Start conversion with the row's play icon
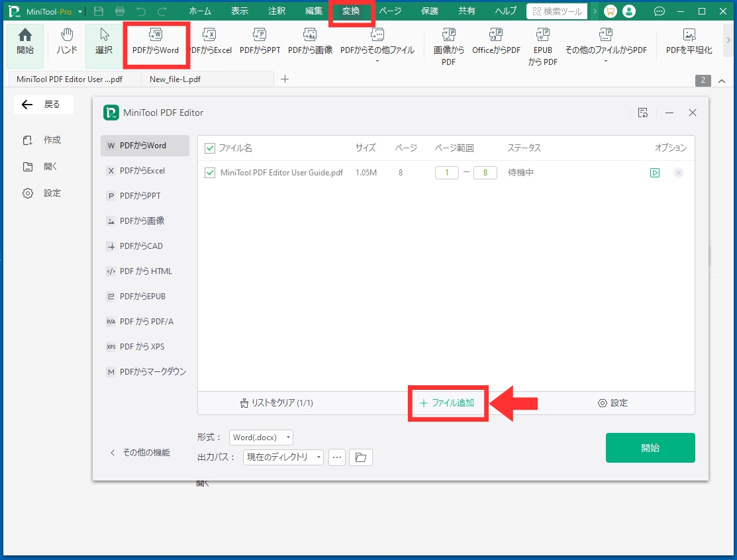 (x=655, y=173)
